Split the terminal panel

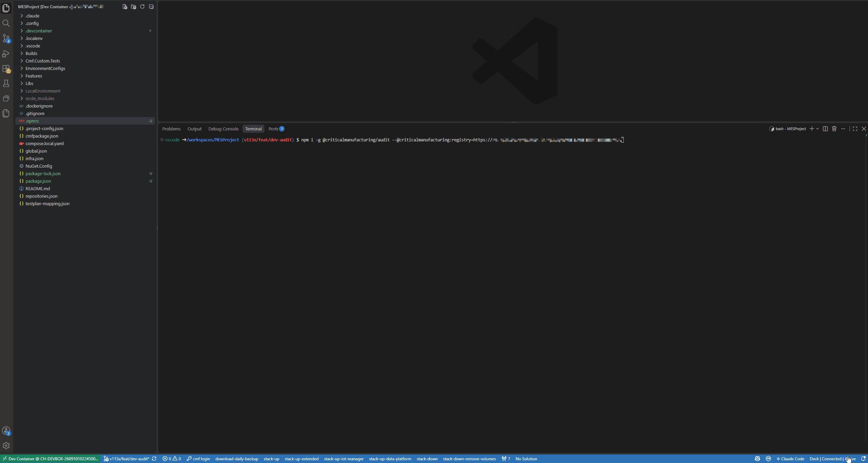click(x=825, y=129)
